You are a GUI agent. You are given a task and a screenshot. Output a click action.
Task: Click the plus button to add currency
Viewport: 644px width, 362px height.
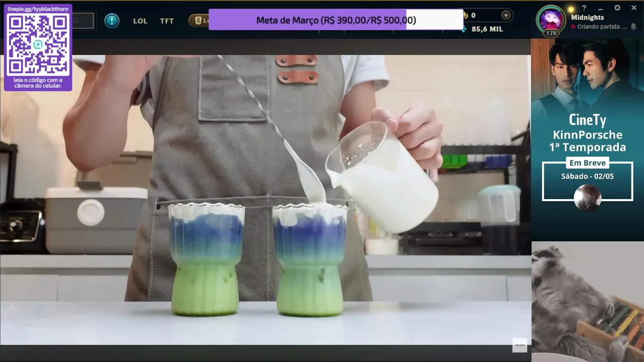(x=506, y=15)
